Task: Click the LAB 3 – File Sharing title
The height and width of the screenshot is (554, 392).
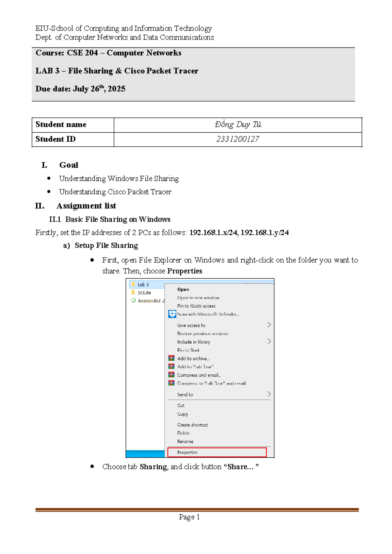Action: [117, 71]
